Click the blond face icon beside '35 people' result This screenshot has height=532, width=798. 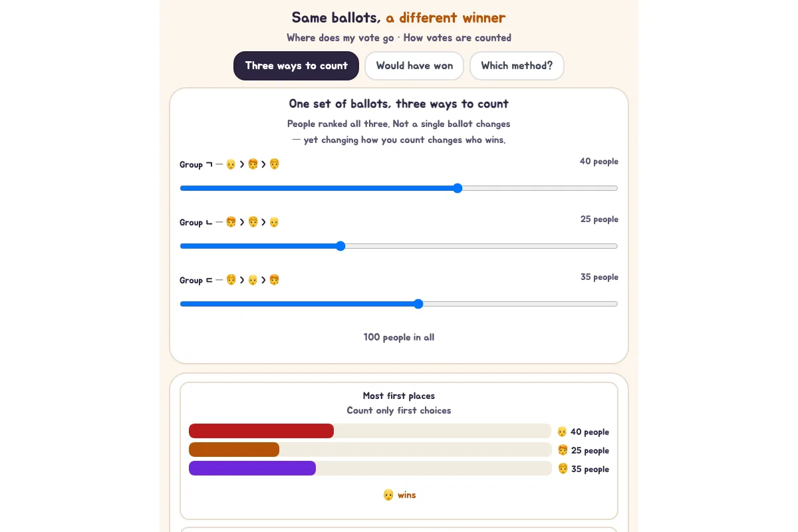(563, 469)
